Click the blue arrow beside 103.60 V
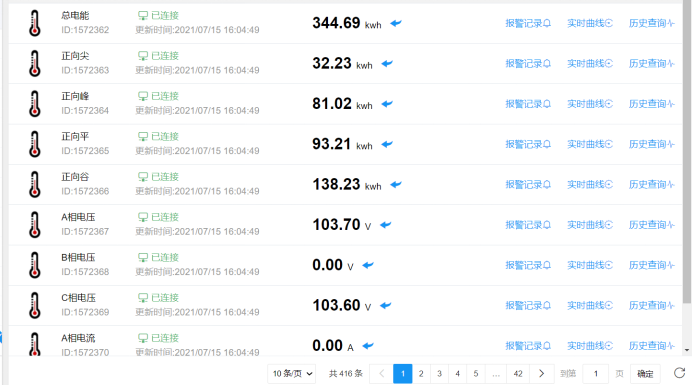The image size is (693, 385). click(x=386, y=305)
